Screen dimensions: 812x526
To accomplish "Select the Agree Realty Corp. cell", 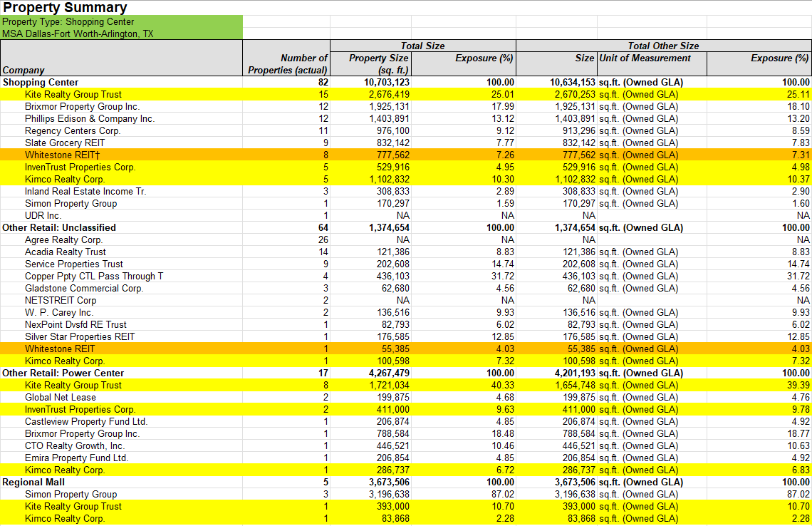I will coord(64,240).
